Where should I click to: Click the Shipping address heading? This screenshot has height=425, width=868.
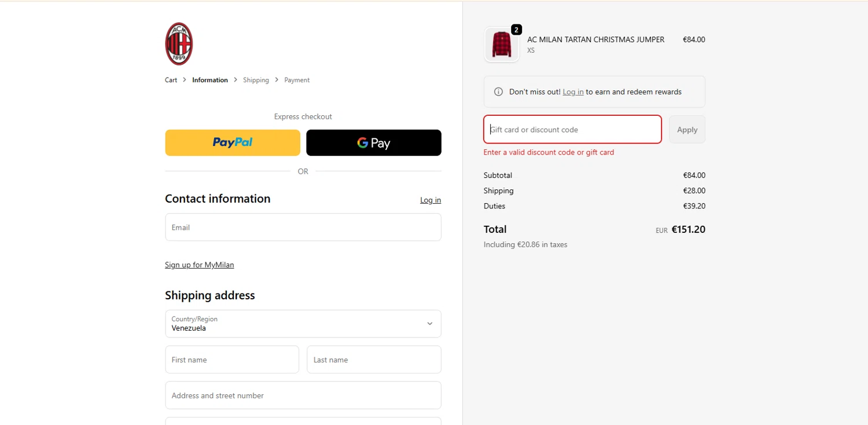(x=209, y=295)
